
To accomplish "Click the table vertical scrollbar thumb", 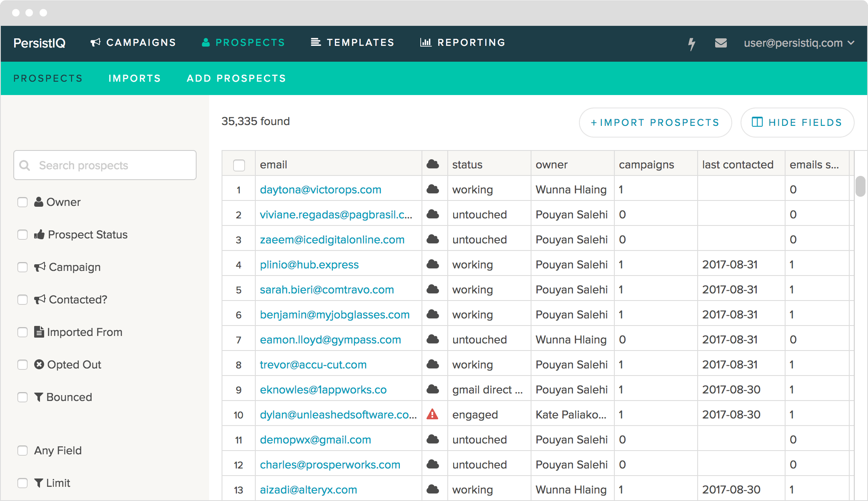I will tap(860, 186).
